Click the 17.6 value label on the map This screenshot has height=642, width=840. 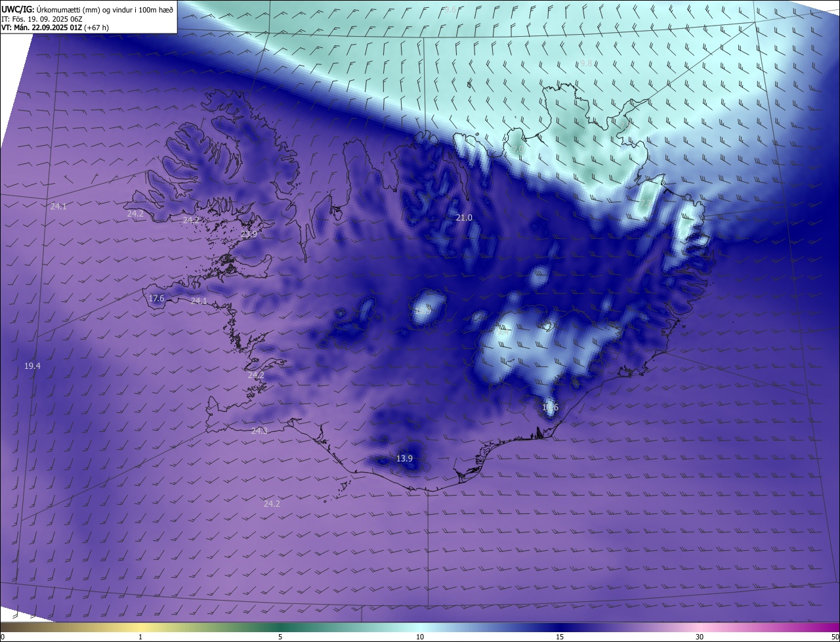pyautogui.click(x=156, y=298)
